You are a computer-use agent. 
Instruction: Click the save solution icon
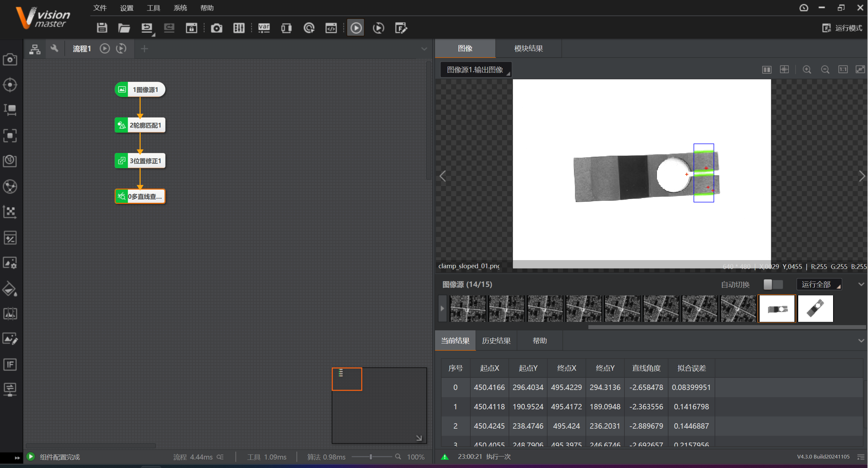point(102,28)
